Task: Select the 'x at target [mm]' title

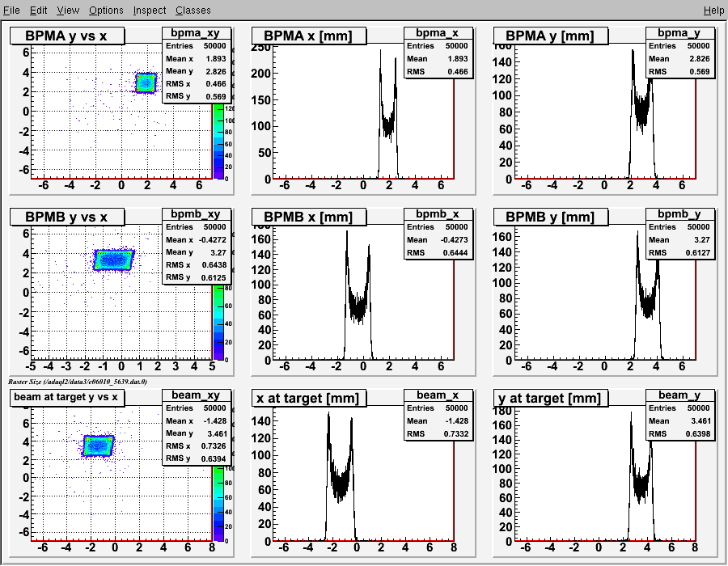Action: click(x=309, y=398)
